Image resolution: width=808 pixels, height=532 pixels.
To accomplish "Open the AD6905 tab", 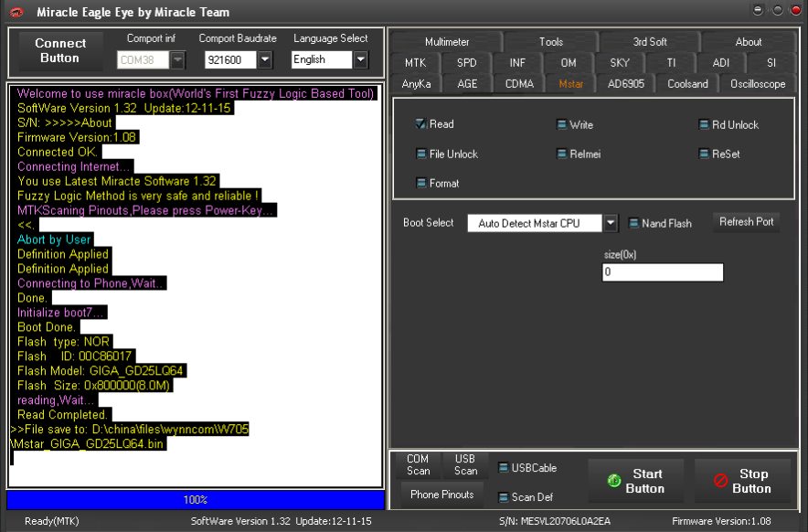I will coord(625,84).
